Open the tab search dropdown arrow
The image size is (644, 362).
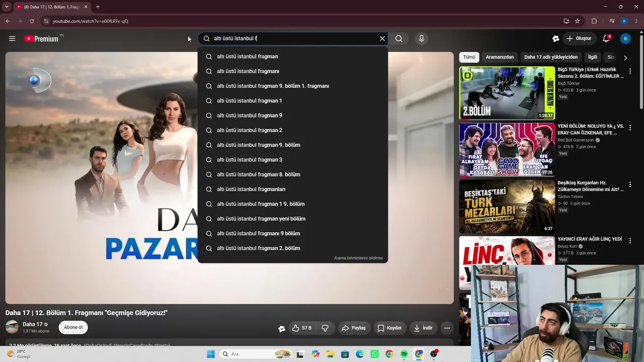(7, 7)
